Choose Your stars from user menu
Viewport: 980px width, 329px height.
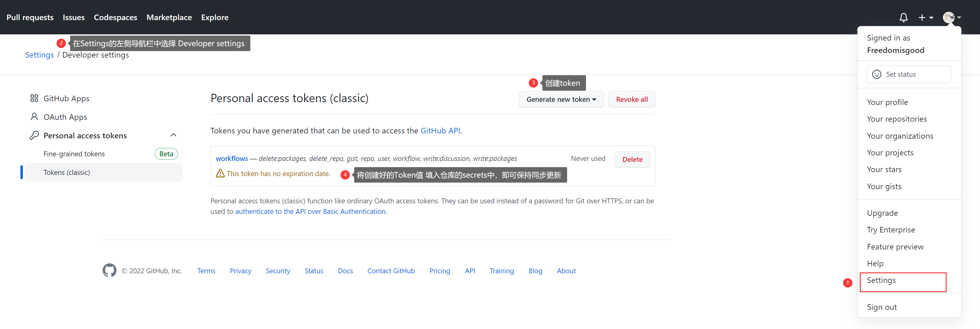(884, 169)
